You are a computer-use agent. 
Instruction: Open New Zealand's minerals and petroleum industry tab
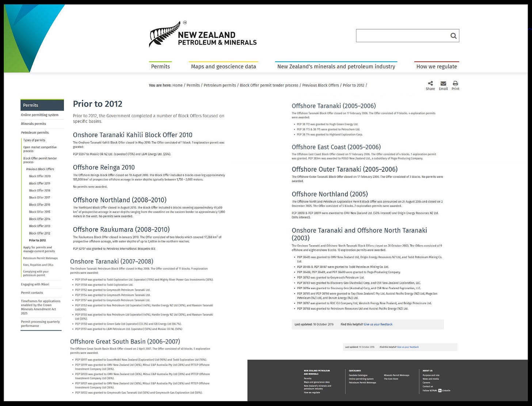tap(336, 66)
